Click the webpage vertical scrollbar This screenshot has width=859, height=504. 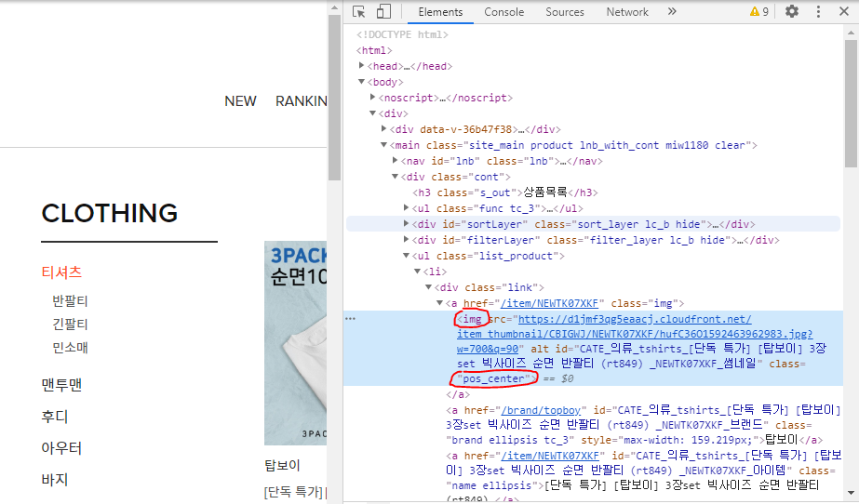(x=334, y=99)
